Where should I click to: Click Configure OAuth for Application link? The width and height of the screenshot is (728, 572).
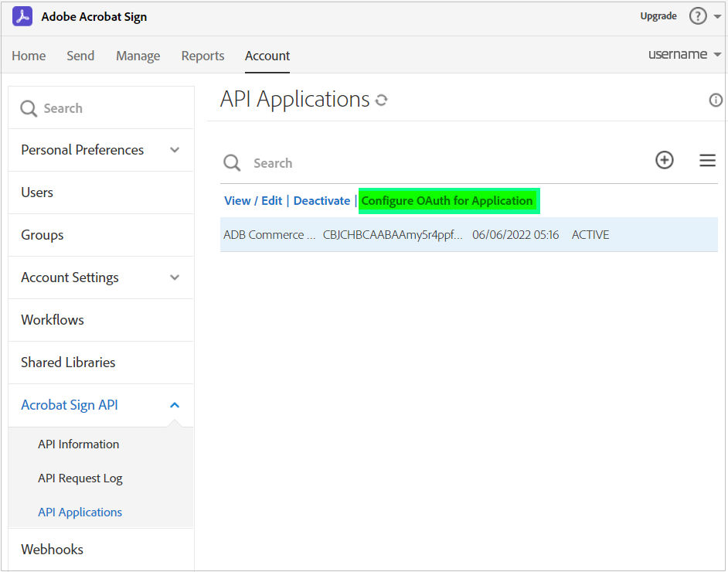[x=447, y=201]
